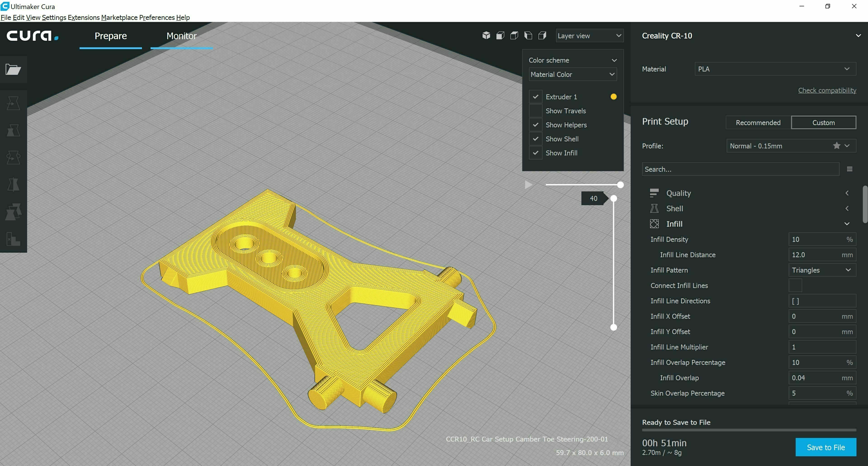The image size is (868, 466).
Task: Uncheck the Show Infill checkbox
Action: tap(535, 153)
